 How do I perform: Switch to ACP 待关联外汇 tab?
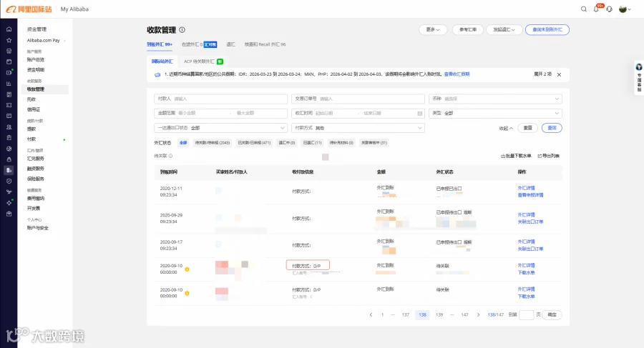(203, 61)
